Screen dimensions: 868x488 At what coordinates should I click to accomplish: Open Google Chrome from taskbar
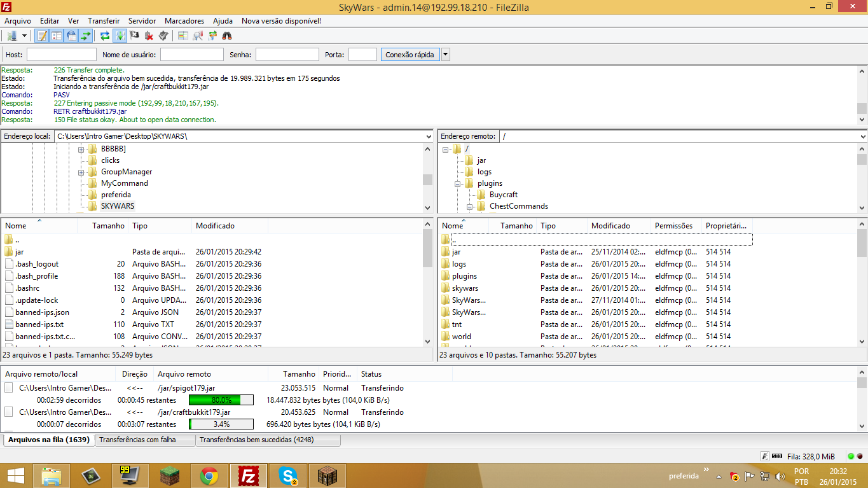coord(209,475)
